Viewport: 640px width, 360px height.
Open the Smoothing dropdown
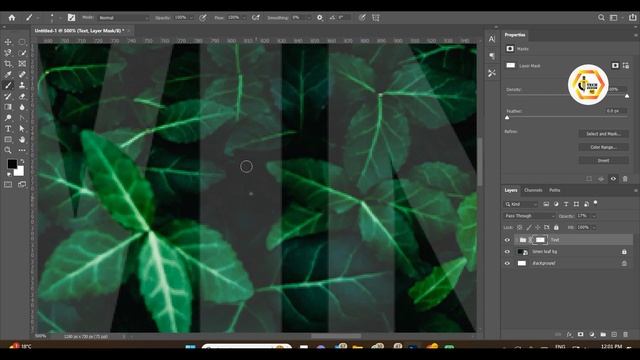308,18
